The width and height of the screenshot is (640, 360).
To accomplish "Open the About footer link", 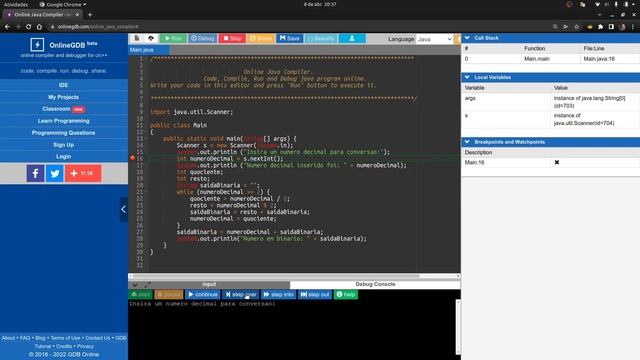I will coord(8,338).
